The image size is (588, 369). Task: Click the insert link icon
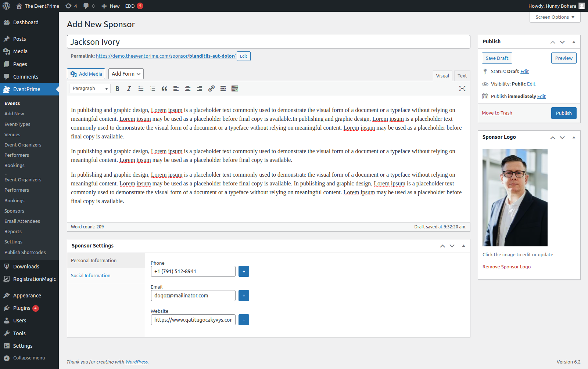pyautogui.click(x=211, y=88)
